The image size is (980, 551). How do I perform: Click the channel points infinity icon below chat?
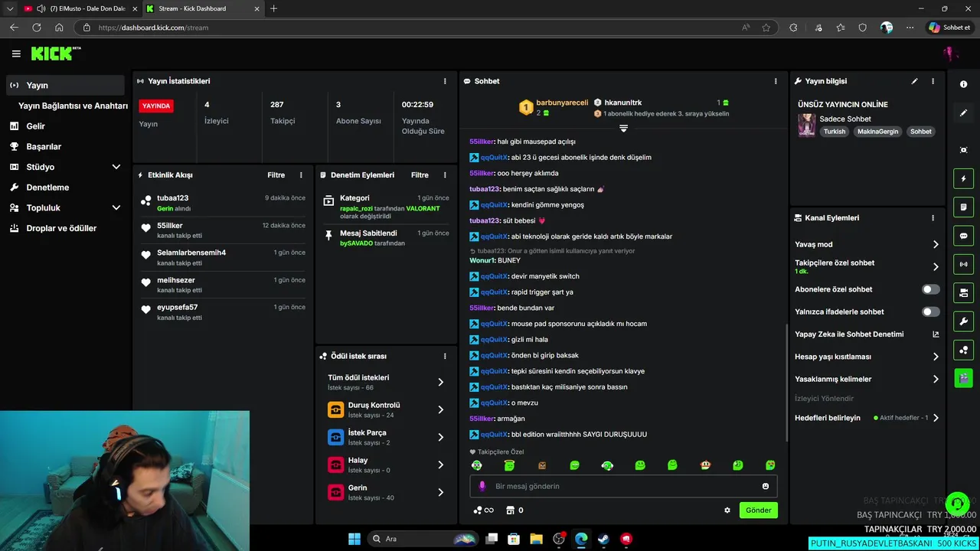[x=483, y=510]
